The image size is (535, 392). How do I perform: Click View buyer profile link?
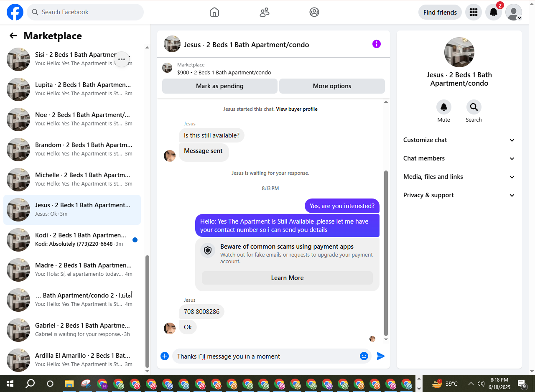click(x=297, y=109)
